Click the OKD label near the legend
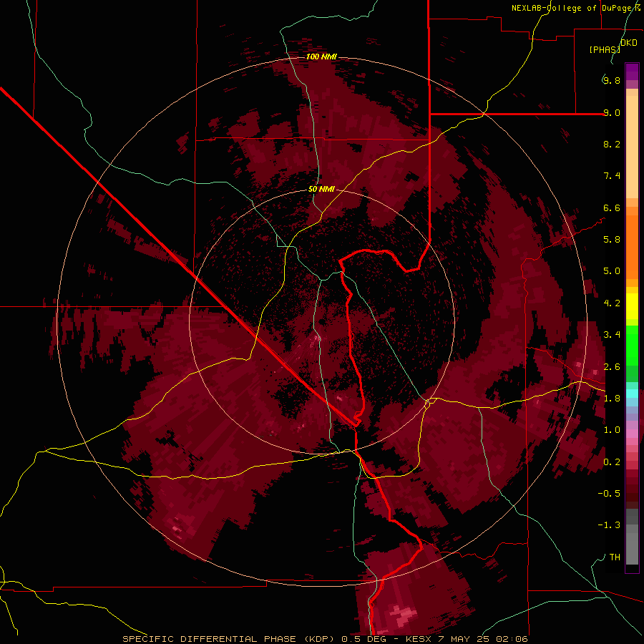Image resolution: width=644 pixels, height=644 pixels. click(x=629, y=43)
